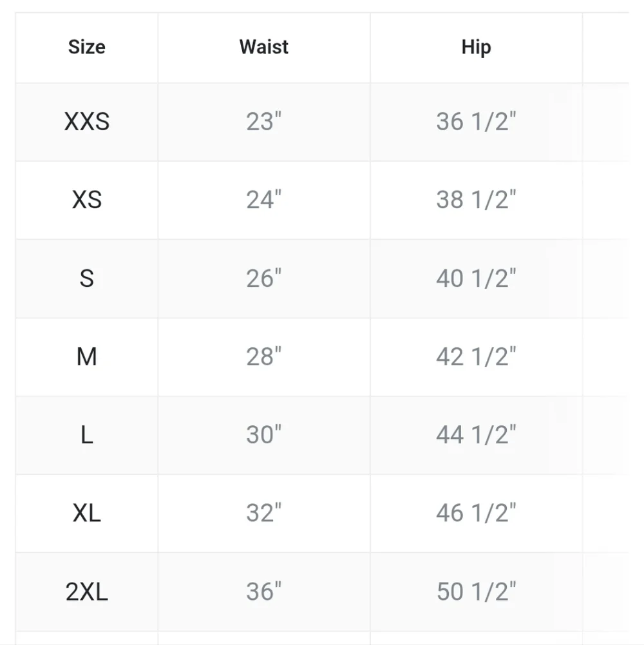
Task: Click the Waist column header
Action: [264, 48]
